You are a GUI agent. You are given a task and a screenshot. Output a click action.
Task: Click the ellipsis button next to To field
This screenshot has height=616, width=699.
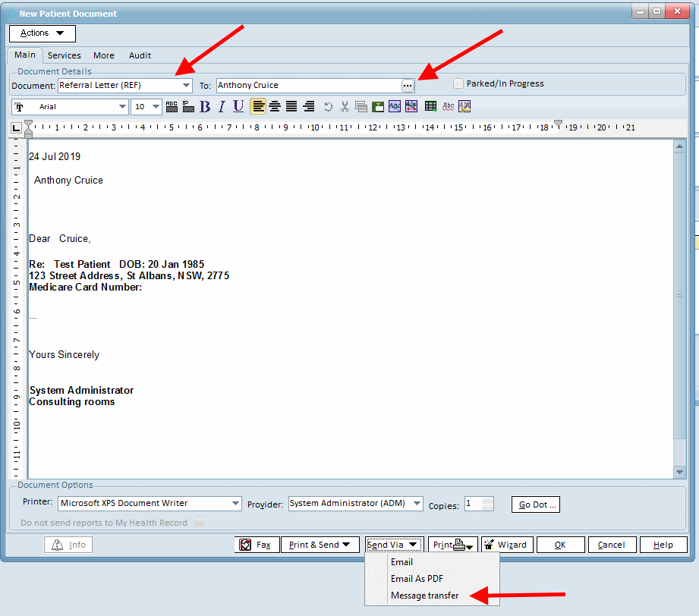tap(408, 86)
